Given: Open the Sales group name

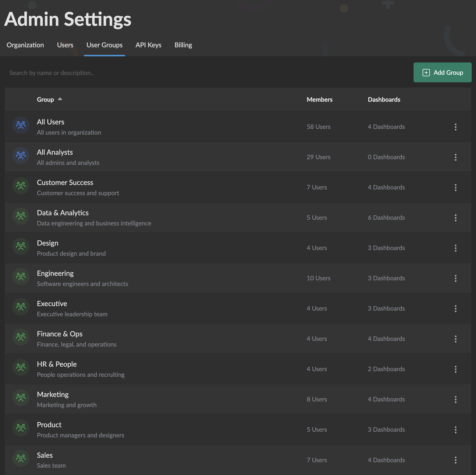Looking at the screenshot, I should (44, 455).
